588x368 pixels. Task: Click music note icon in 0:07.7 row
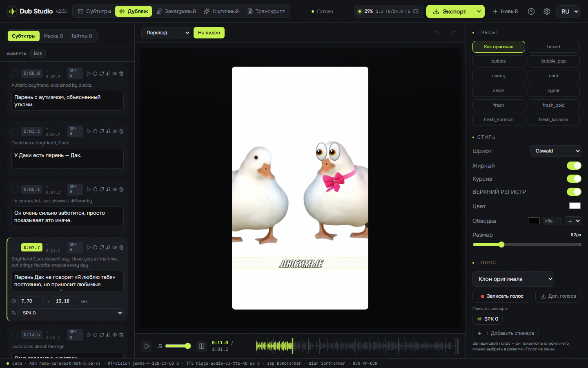(108, 247)
